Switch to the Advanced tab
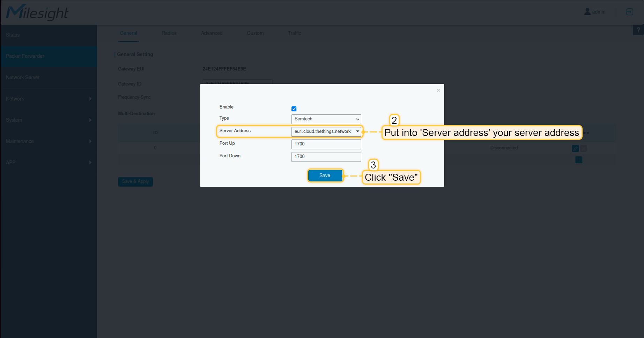Viewport: 644px width, 338px height. tap(212, 33)
